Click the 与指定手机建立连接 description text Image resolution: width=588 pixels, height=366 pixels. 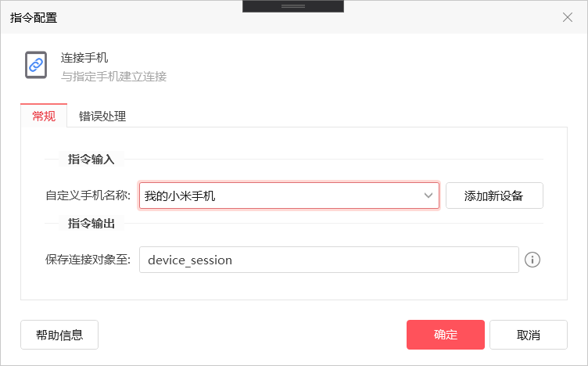coord(113,77)
